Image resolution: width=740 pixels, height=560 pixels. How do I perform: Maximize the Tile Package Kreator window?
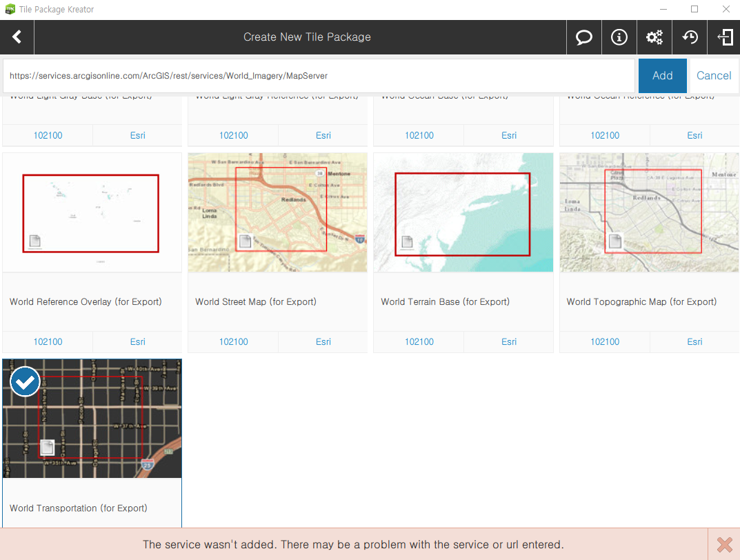point(694,9)
